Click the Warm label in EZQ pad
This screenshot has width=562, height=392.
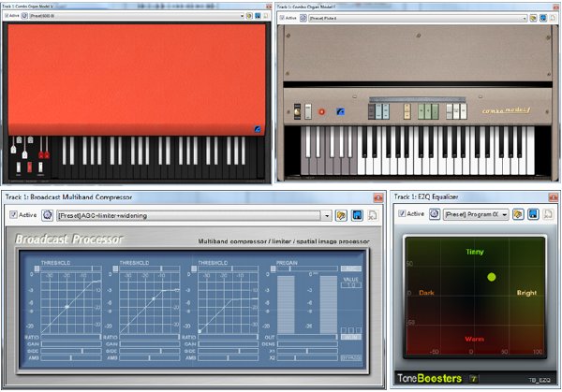coord(474,339)
